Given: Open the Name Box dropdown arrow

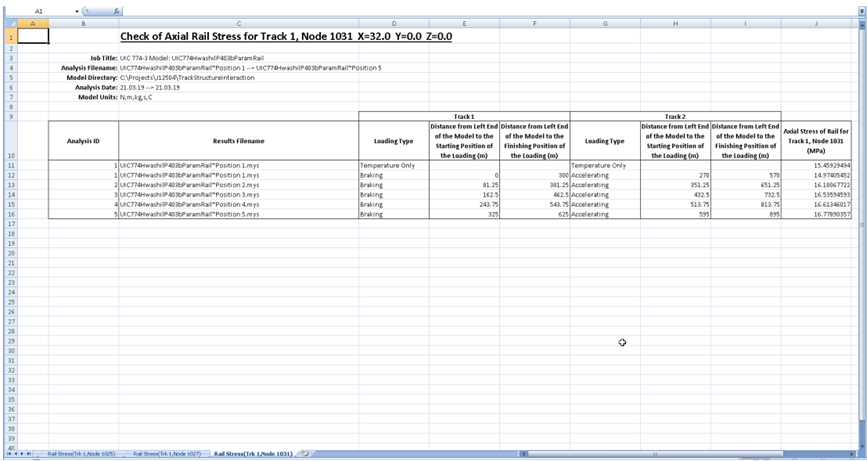Looking at the screenshot, I should pyautogui.click(x=79, y=10).
